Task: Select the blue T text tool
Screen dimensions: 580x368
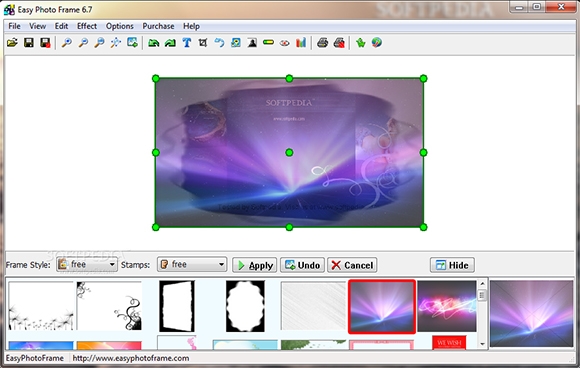Action: (187, 43)
